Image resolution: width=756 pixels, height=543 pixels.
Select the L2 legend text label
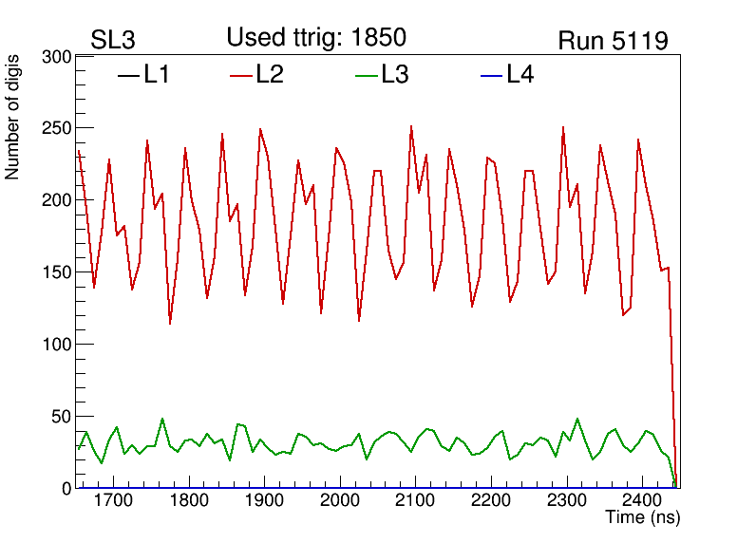point(270,75)
